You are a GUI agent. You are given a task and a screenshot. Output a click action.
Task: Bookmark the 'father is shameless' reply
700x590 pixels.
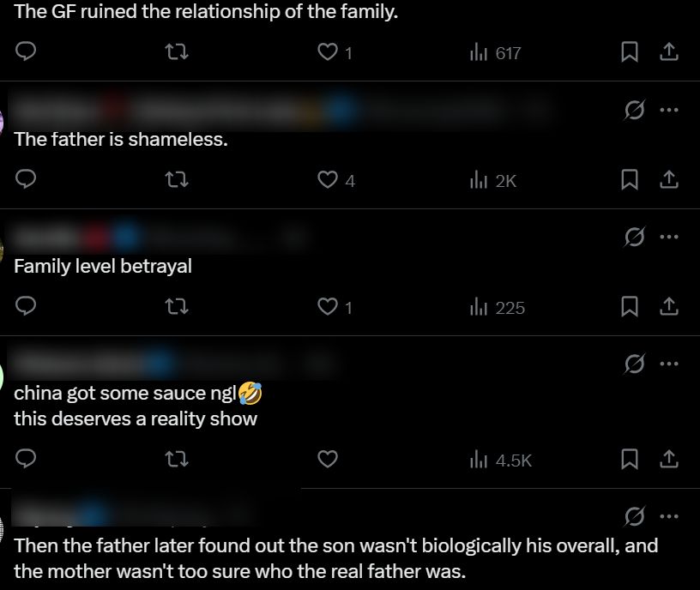click(630, 180)
